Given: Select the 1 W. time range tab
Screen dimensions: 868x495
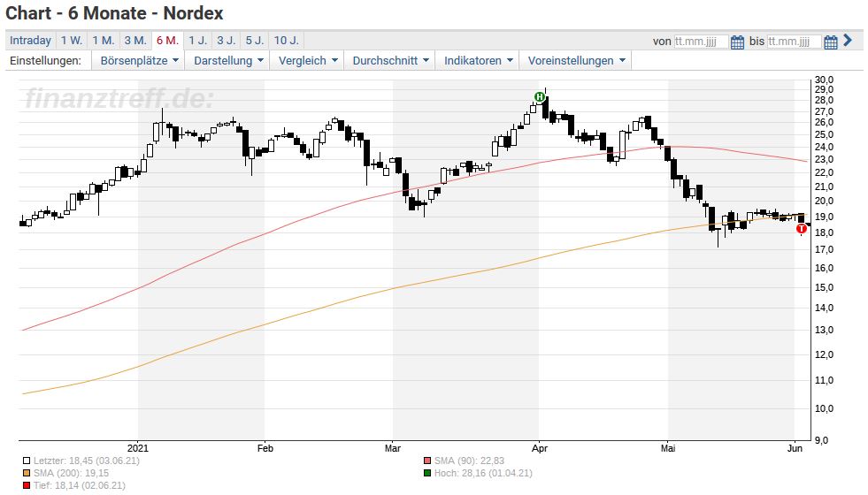Looking at the screenshot, I should tap(72, 41).
